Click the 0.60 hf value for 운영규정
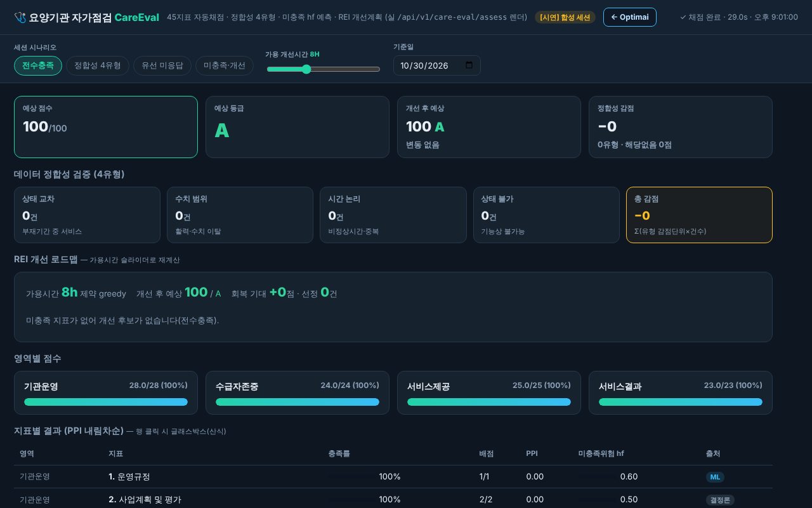 [x=629, y=477]
